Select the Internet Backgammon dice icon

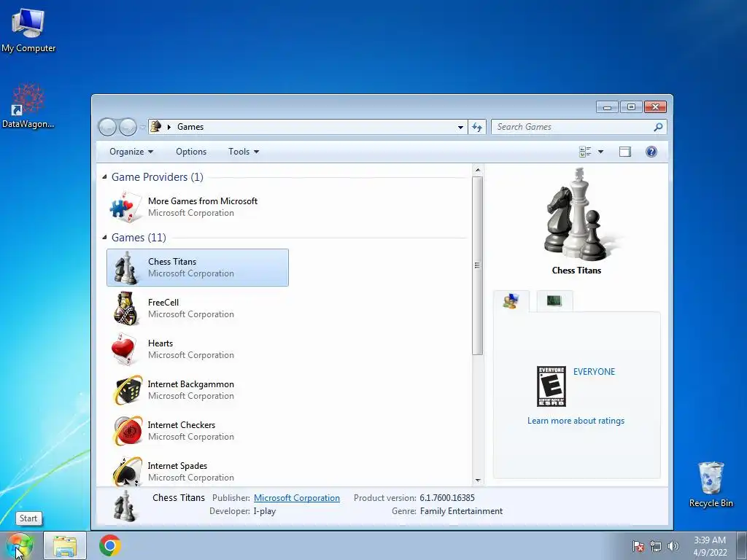coord(128,390)
